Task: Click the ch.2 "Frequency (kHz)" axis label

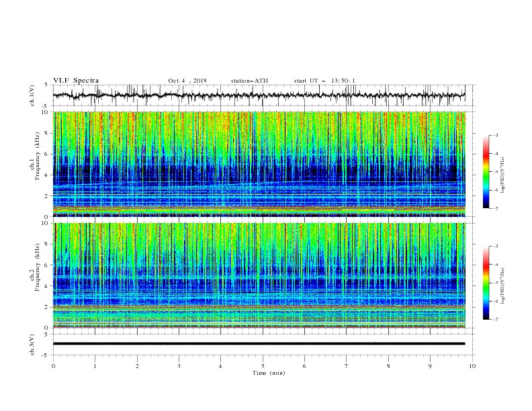Action: pos(37,267)
